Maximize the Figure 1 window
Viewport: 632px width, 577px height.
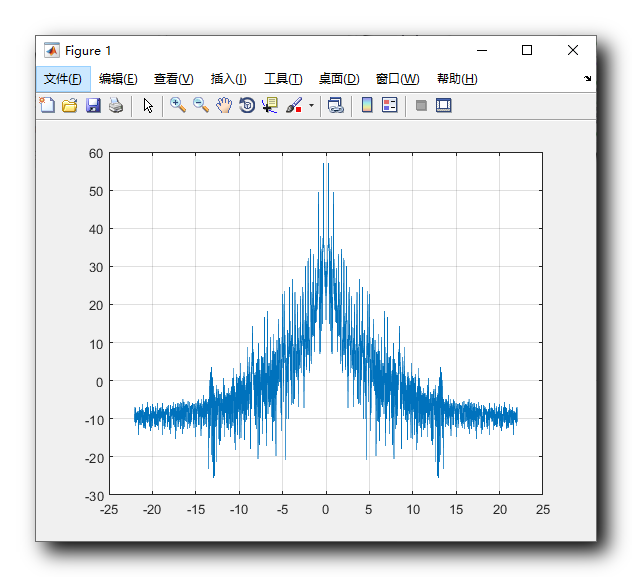(527, 50)
